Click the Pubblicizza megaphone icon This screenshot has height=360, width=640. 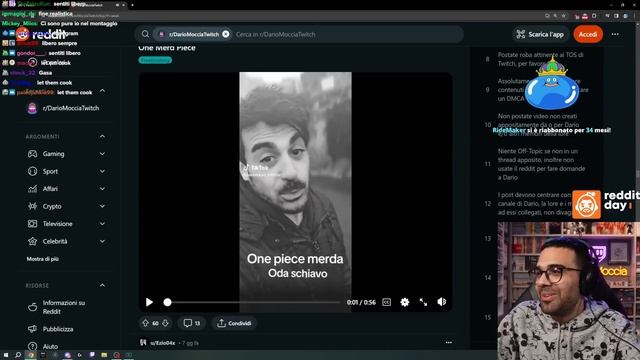[32, 329]
